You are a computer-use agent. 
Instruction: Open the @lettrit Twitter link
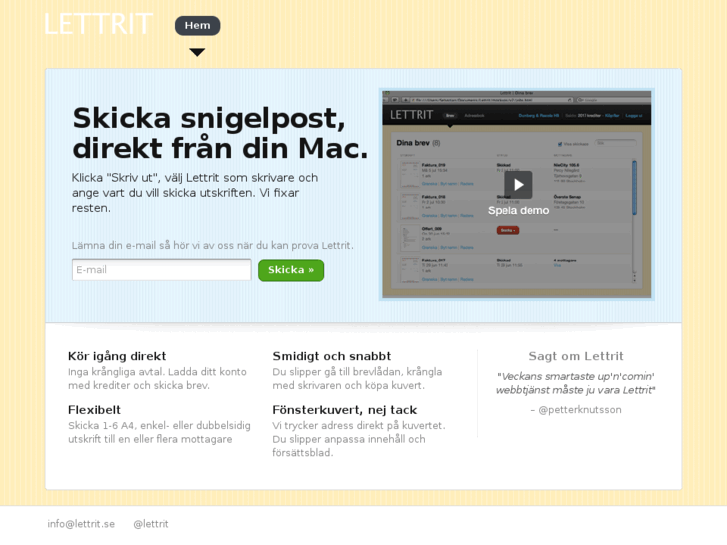click(151, 524)
